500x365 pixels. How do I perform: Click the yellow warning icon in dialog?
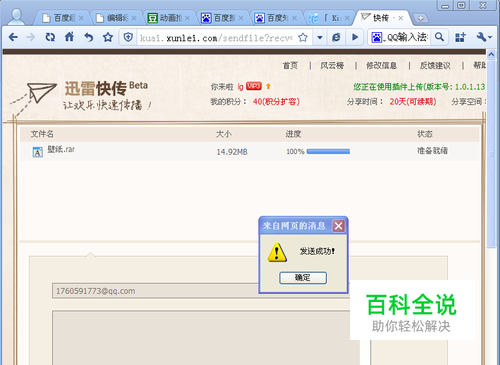click(277, 252)
